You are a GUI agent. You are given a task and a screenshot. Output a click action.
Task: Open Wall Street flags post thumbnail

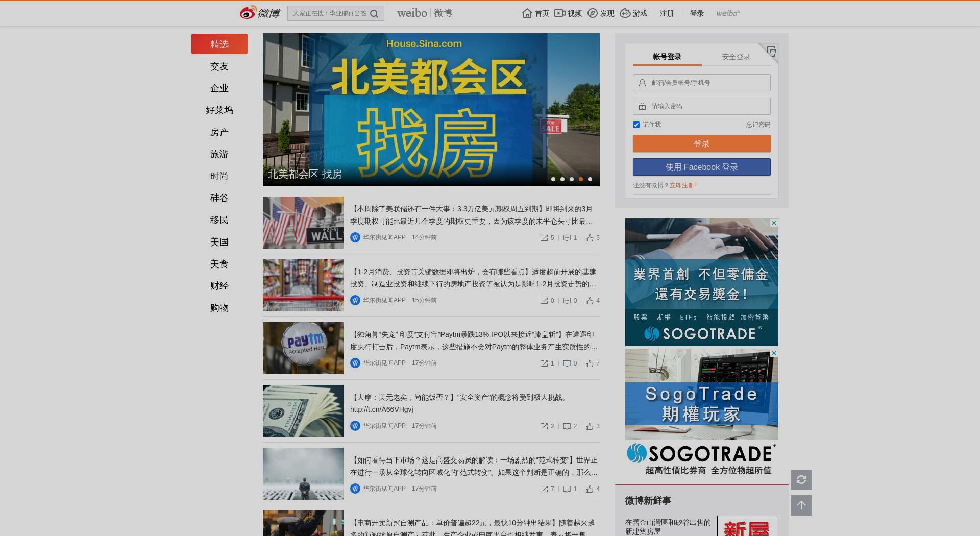coord(303,223)
